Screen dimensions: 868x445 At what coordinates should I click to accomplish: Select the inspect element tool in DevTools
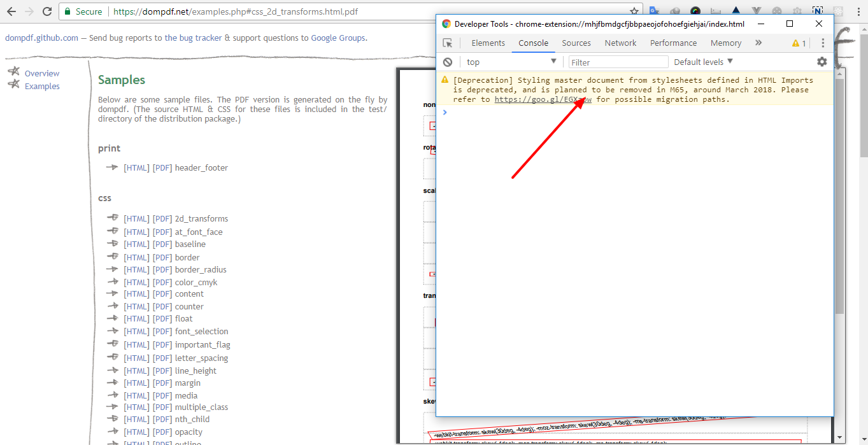(448, 43)
